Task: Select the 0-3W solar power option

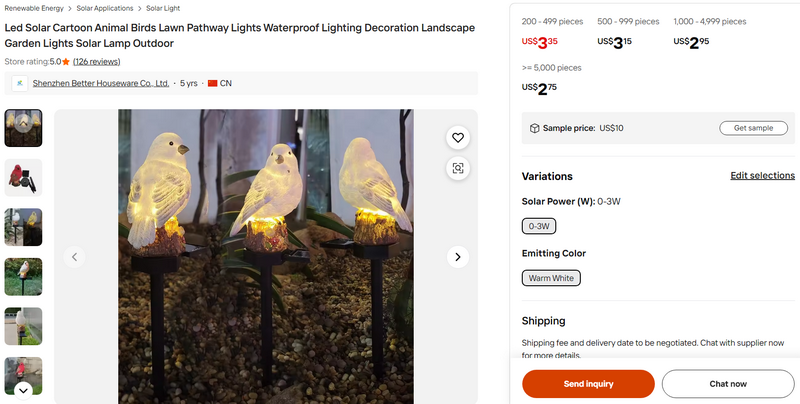Action: pyautogui.click(x=538, y=226)
